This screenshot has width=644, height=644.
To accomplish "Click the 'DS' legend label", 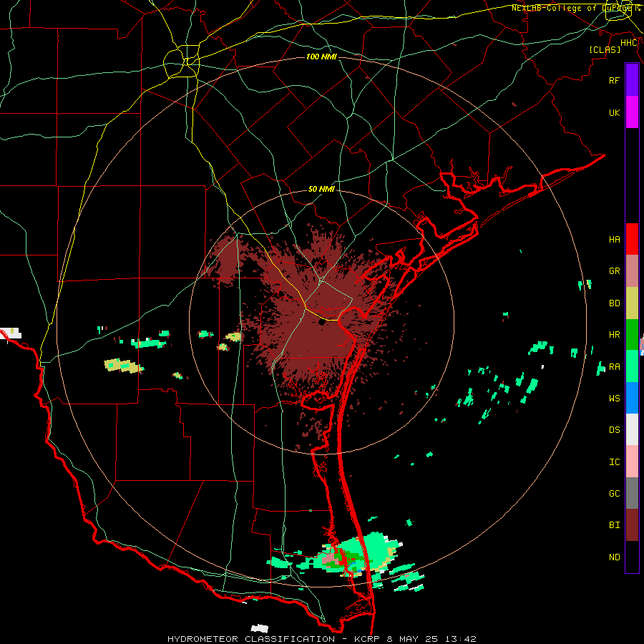I will click(614, 430).
